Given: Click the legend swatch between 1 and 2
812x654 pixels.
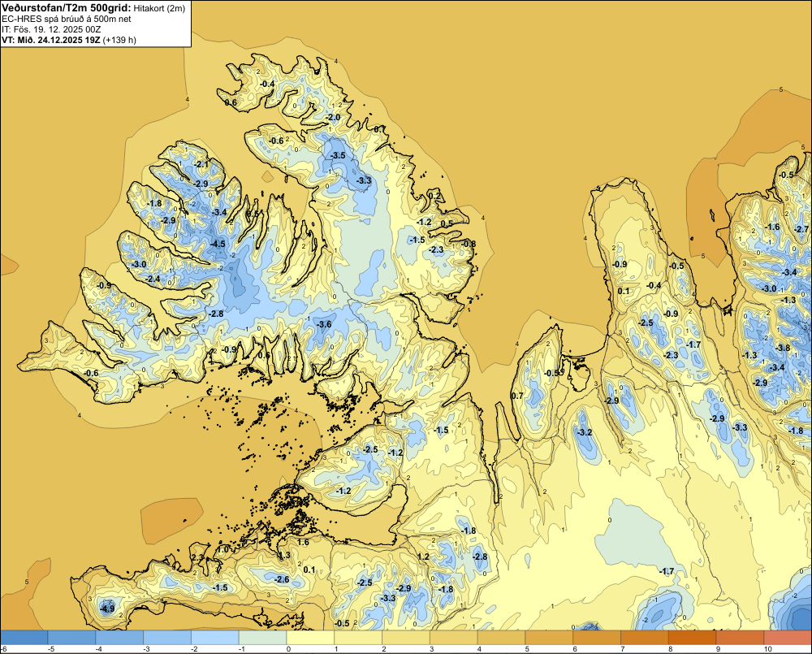Looking at the screenshot, I should 358,638.
